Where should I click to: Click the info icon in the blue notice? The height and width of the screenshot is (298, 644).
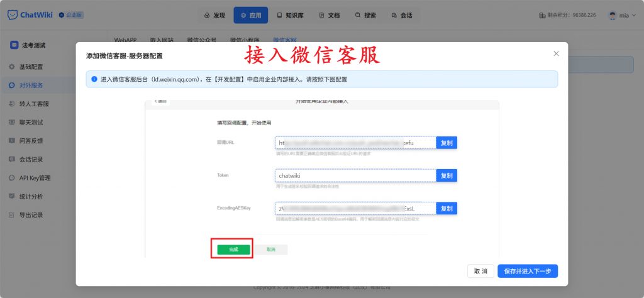(x=94, y=79)
